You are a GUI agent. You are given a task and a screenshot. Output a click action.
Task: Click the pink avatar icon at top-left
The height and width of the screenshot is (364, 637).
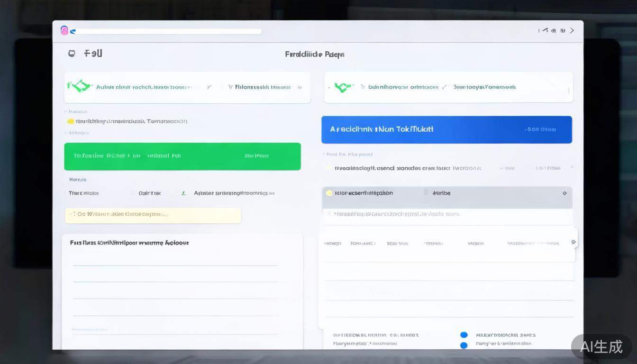tap(64, 31)
